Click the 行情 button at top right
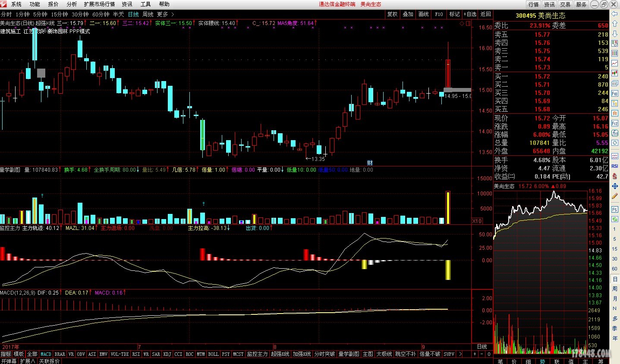 coord(534,4)
